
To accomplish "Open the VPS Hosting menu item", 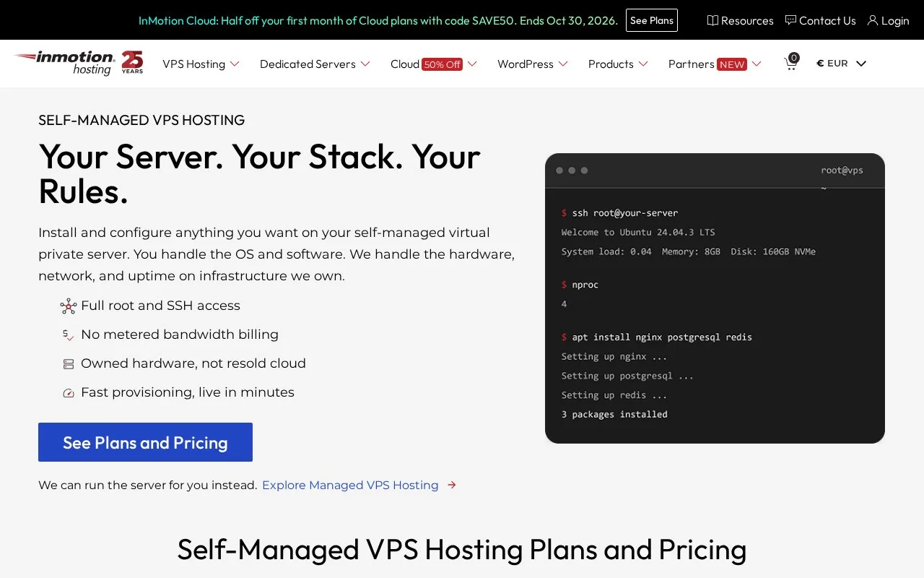I will pyautogui.click(x=194, y=64).
